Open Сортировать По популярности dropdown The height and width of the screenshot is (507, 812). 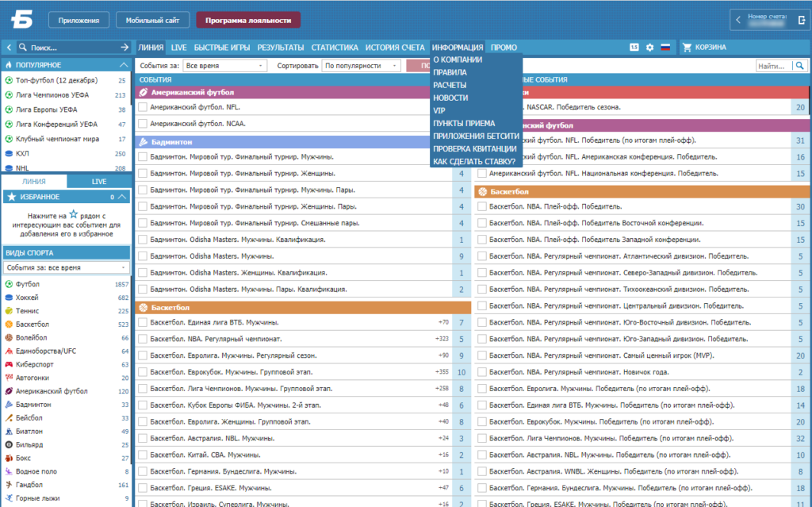pos(362,66)
